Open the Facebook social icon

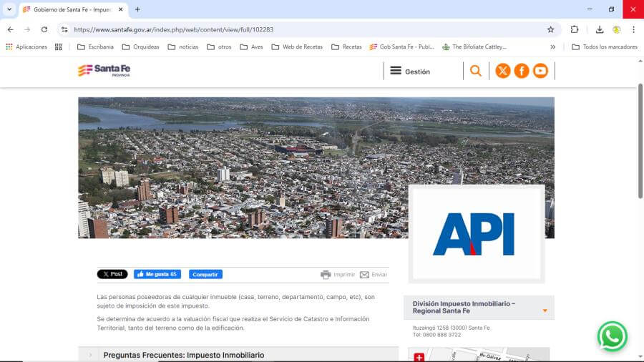click(x=522, y=71)
